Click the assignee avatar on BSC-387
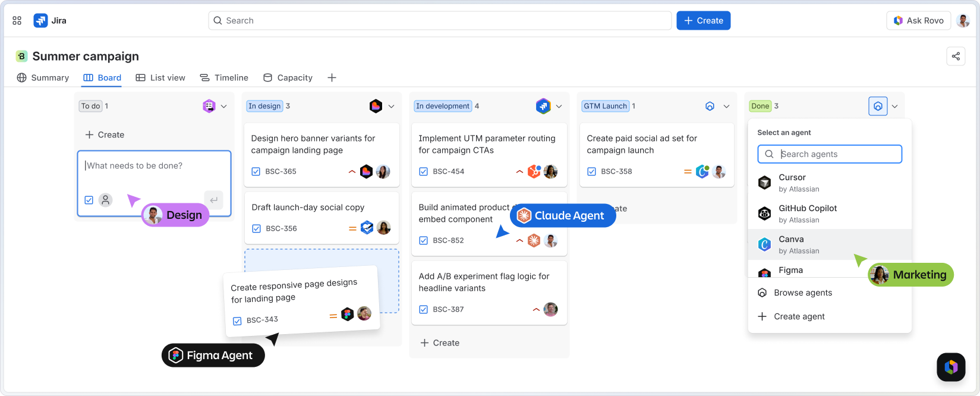Viewport: 980px width, 396px height. pyautogui.click(x=551, y=309)
